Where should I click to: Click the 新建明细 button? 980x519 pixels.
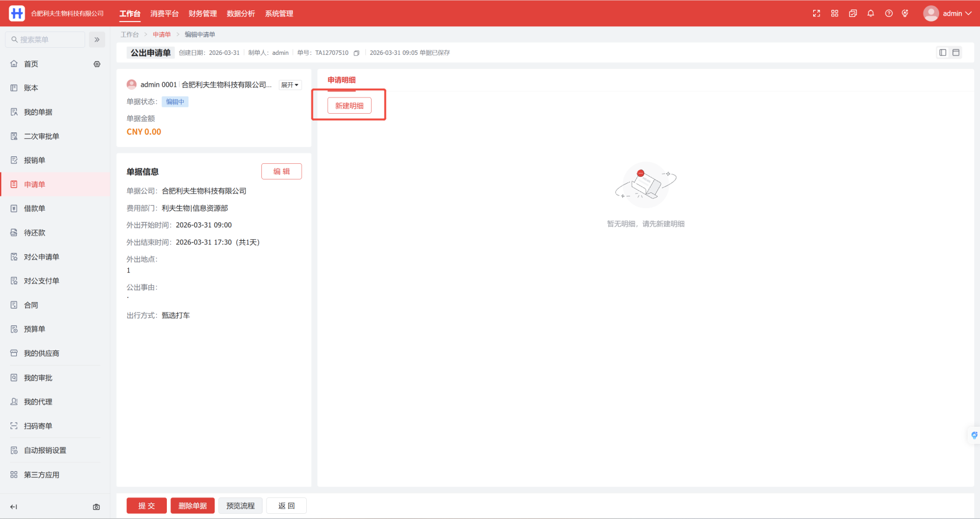click(x=349, y=106)
